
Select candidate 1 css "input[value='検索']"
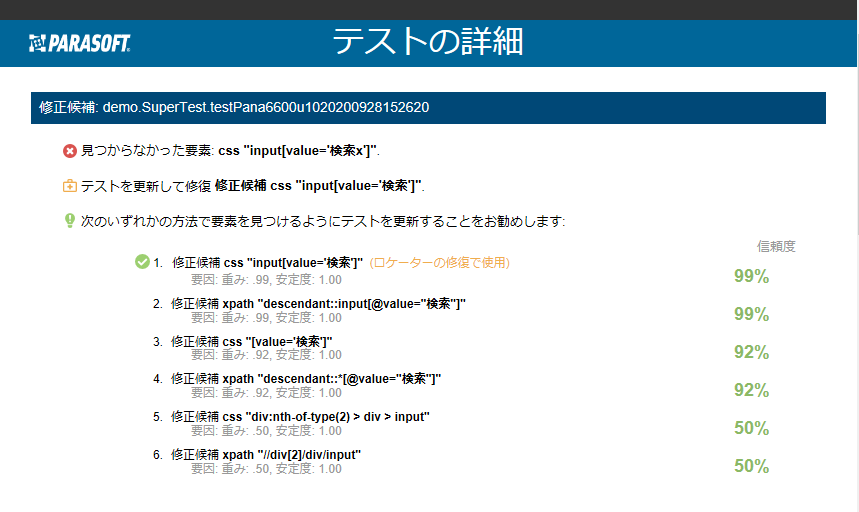pyautogui.click(x=267, y=263)
